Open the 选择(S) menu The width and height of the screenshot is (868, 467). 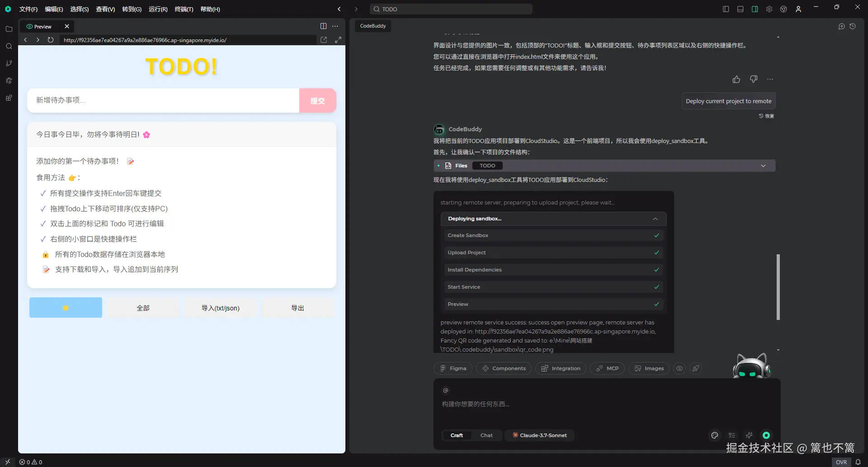(x=80, y=9)
